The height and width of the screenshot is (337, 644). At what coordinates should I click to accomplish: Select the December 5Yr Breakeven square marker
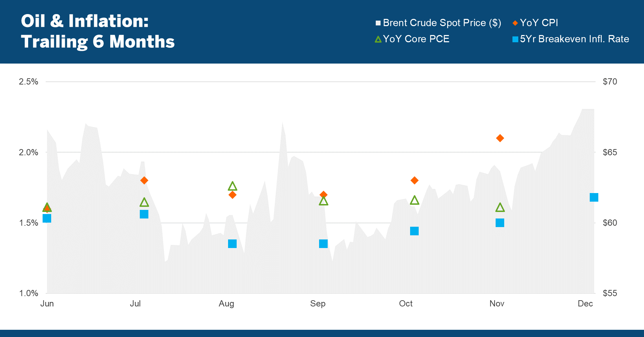pos(594,197)
